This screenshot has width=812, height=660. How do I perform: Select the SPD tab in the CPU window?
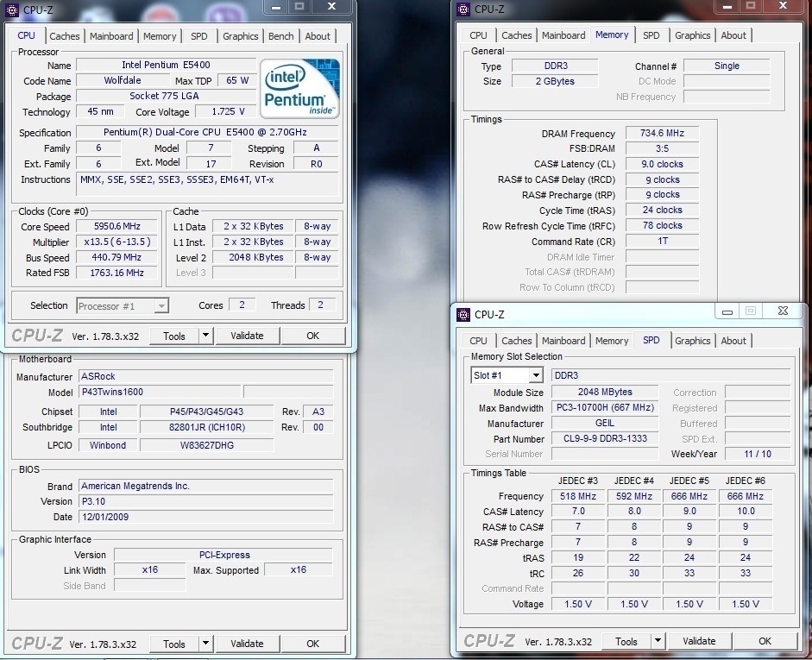[198, 36]
